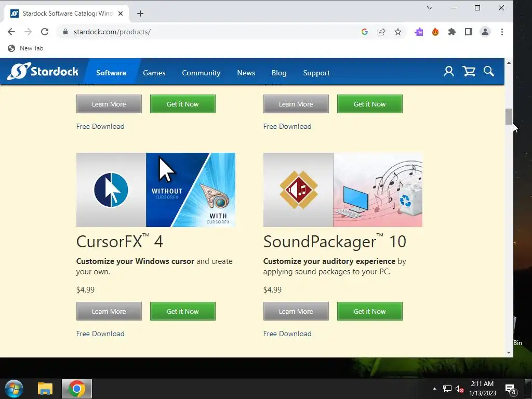Open the Community nav menu
Screen dimensions: 532x399
(201, 73)
